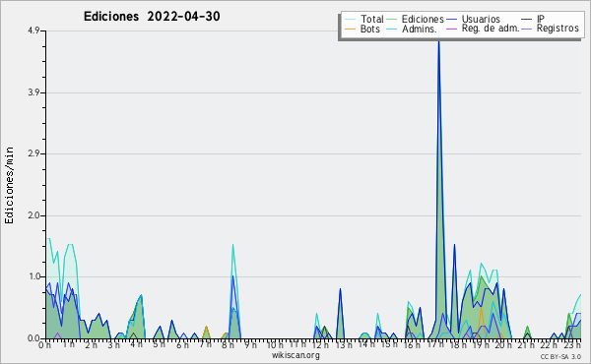Click the '17 h' x-axis label

(435, 344)
